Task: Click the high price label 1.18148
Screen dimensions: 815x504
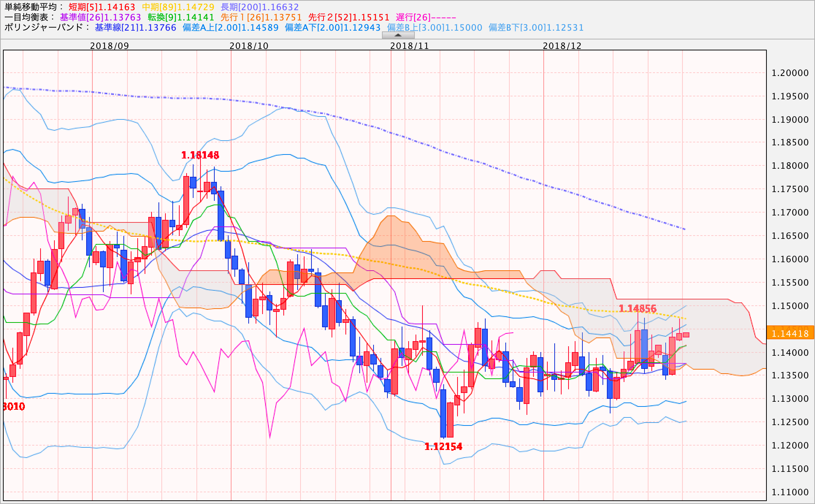Action: click(x=200, y=155)
